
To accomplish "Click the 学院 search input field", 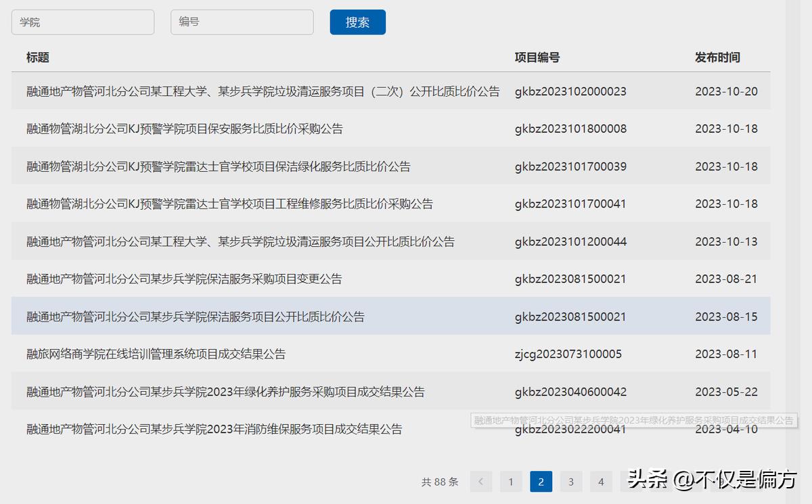I will click(x=83, y=22).
